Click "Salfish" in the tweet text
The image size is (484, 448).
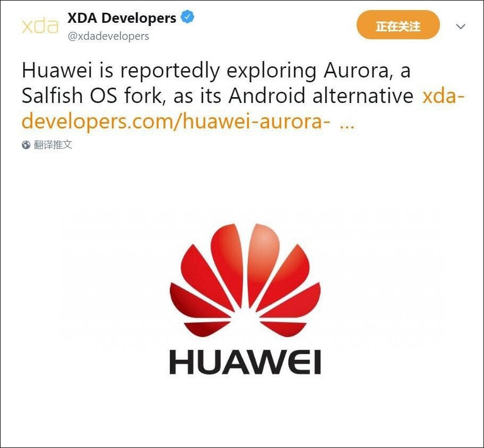pyautogui.click(x=52, y=96)
